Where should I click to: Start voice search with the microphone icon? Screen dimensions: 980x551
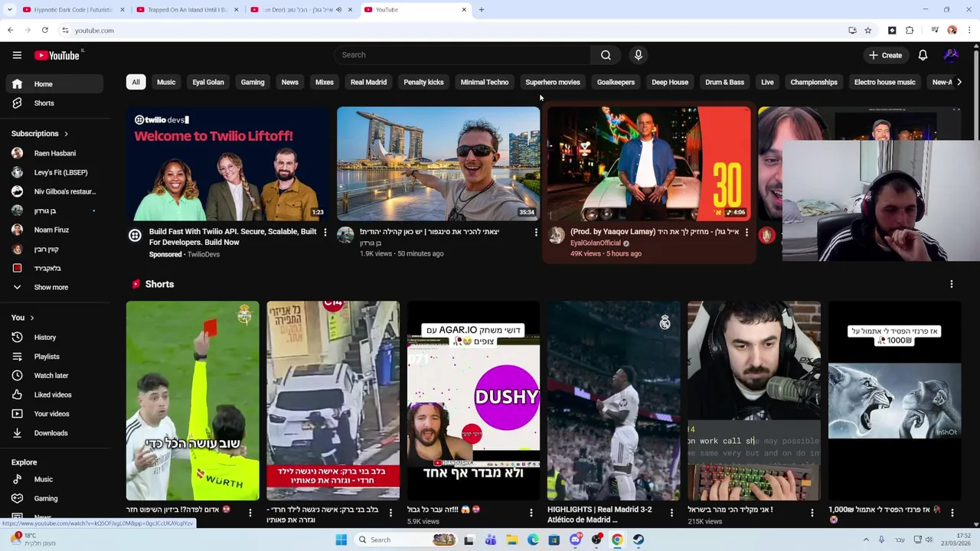(639, 55)
